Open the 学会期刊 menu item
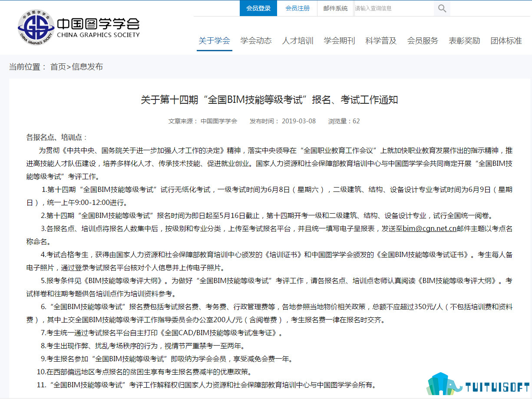Image resolution: width=532 pixels, height=399 pixels. tap(339, 41)
